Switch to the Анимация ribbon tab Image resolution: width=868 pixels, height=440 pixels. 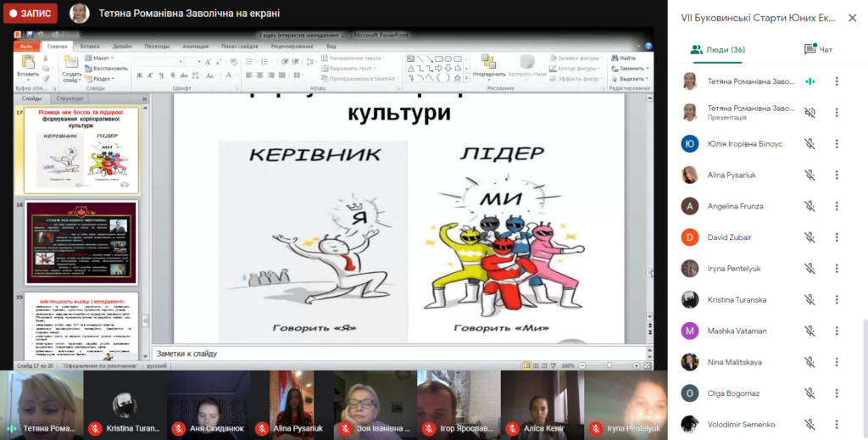[x=195, y=47]
